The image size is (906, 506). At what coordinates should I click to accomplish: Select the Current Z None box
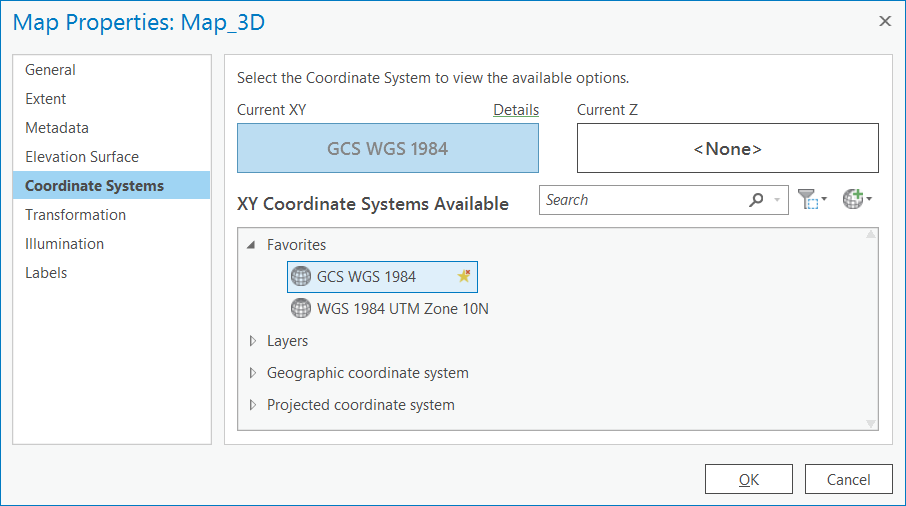tap(727, 148)
